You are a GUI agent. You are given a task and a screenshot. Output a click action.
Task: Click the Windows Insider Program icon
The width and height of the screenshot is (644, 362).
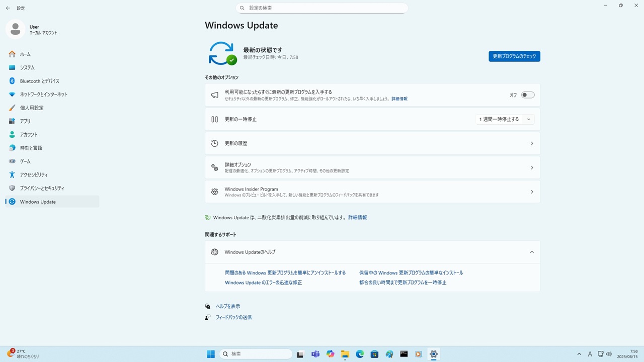click(215, 192)
